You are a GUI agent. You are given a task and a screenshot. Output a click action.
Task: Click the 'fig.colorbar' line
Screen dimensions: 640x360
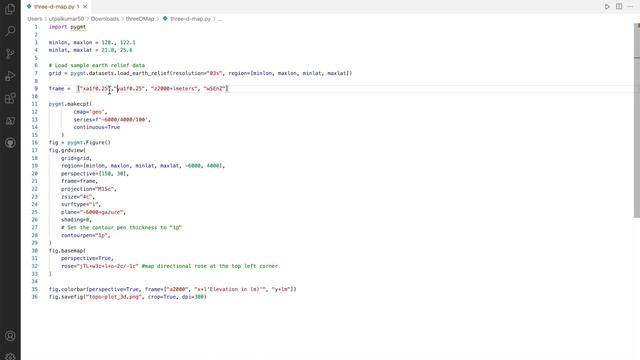click(173, 289)
